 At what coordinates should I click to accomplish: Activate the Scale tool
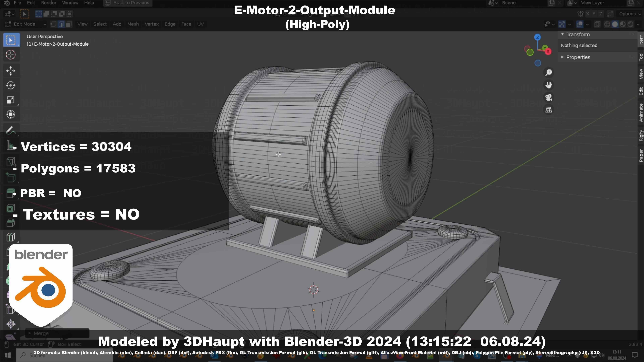tap(11, 100)
